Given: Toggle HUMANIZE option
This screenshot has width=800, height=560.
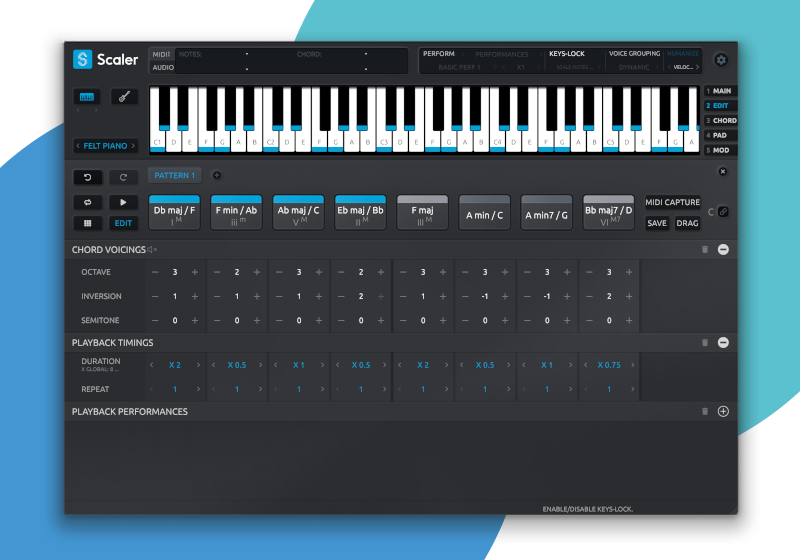Looking at the screenshot, I should click(683, 54).
